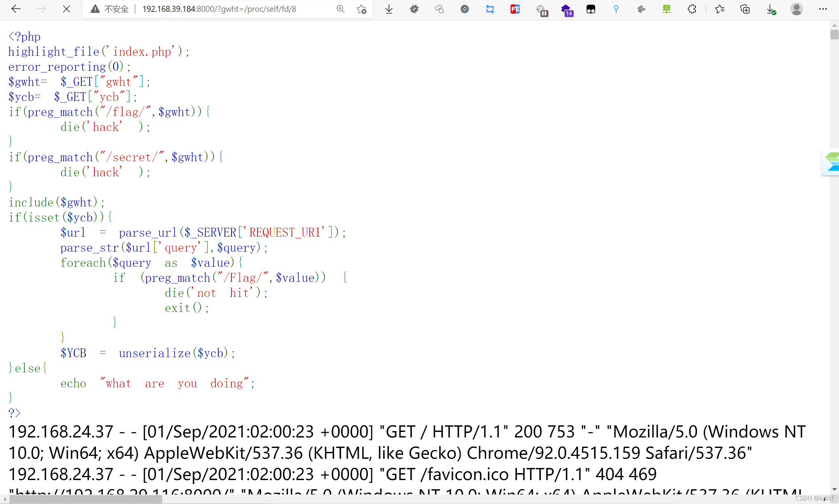The image size is (839, 504).
Task: Add this page to favorites
Action: [x=361, y=9]
